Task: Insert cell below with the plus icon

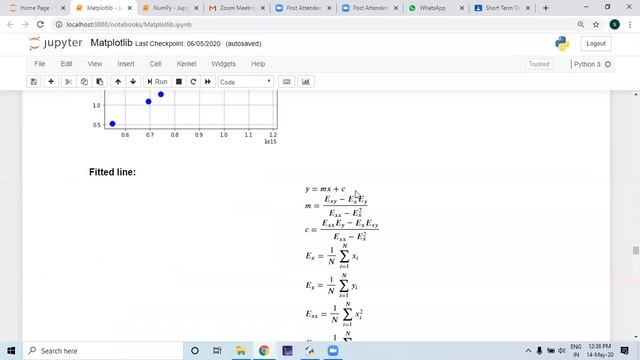Action: (x=51, y=82)
